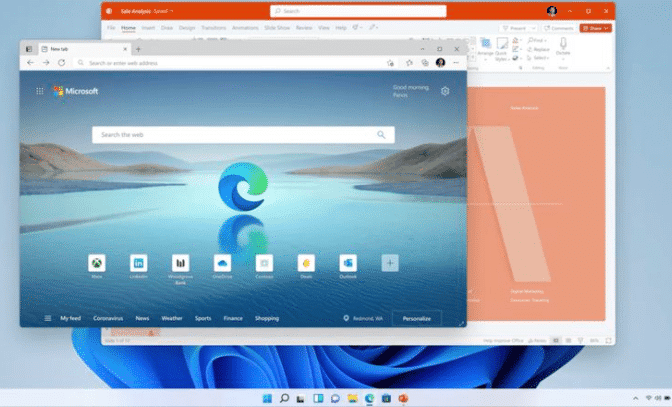Screen dimensions: 672x407
Task: Expand the Arrange dropdown in the ribbon
Action: (x=487, y=59)
